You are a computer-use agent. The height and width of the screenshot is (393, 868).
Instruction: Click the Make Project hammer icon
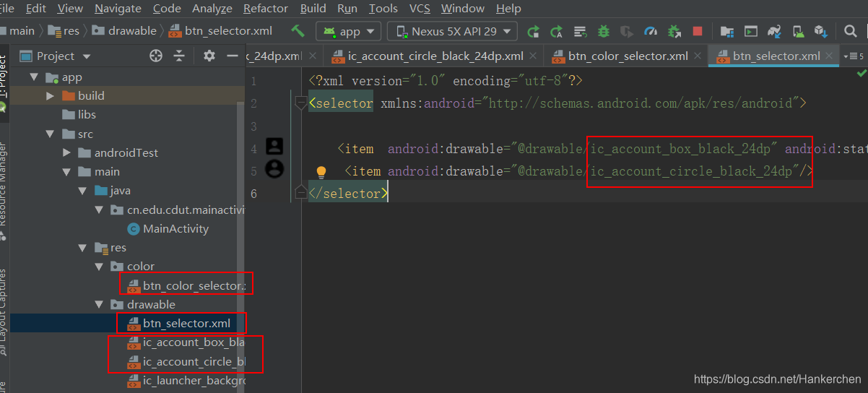tap(298, 31)
